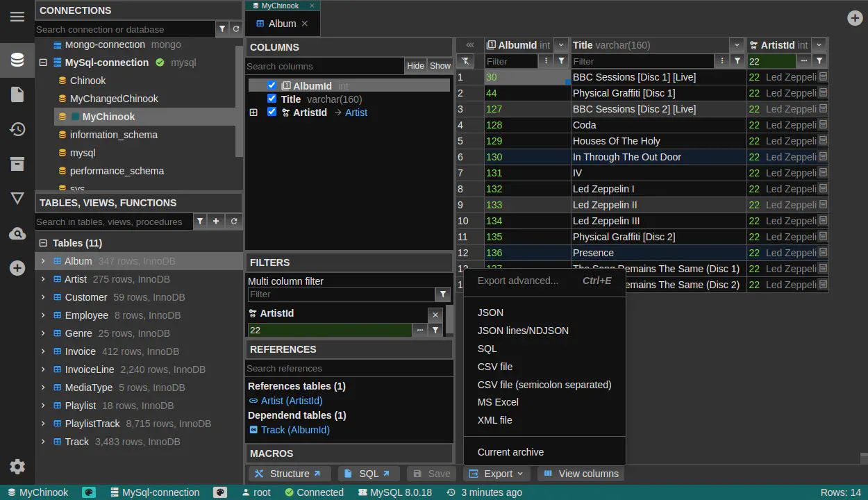Expand the Artist table node

(43, 279)
